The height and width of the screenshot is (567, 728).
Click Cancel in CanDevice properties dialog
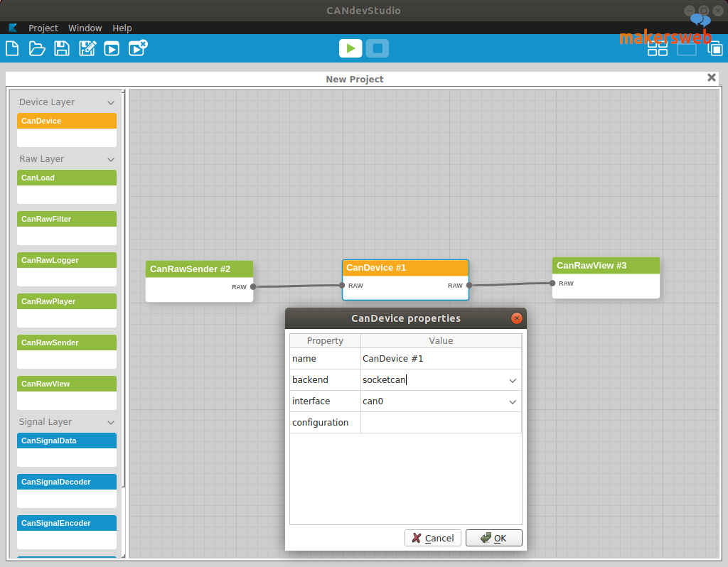(x=433, y=538)
